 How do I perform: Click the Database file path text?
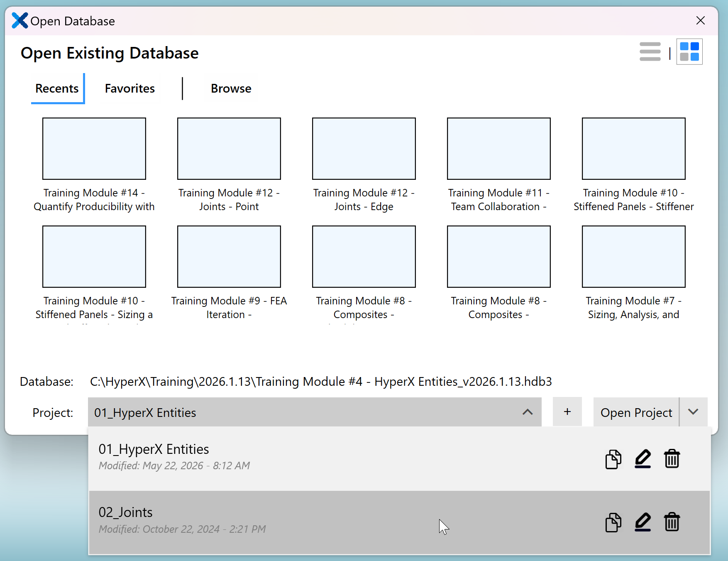pos(321,382)
